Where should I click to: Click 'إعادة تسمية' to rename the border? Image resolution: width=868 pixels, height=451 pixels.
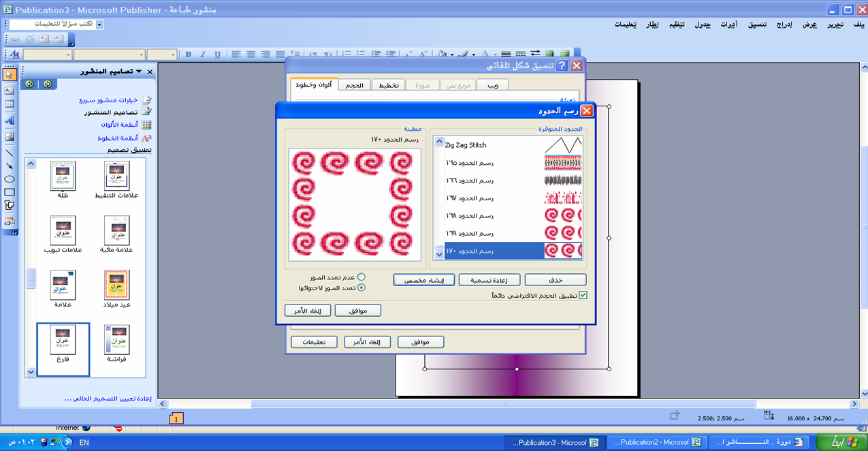489,280
